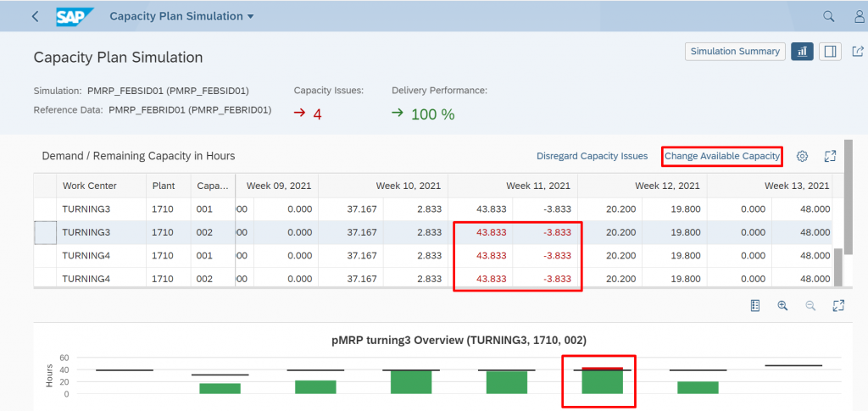Select the TURNING3 capacity 001 row selector

[46, 209]
